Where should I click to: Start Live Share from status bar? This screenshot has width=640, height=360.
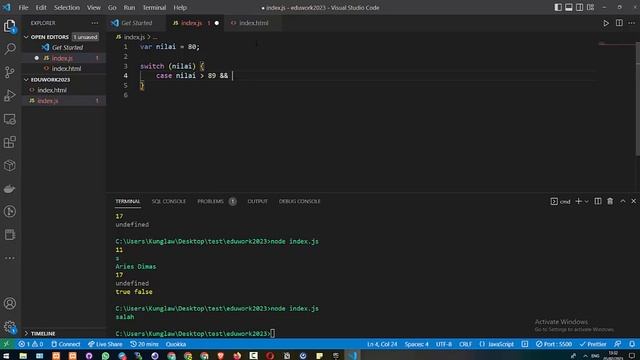click(105, 344)
